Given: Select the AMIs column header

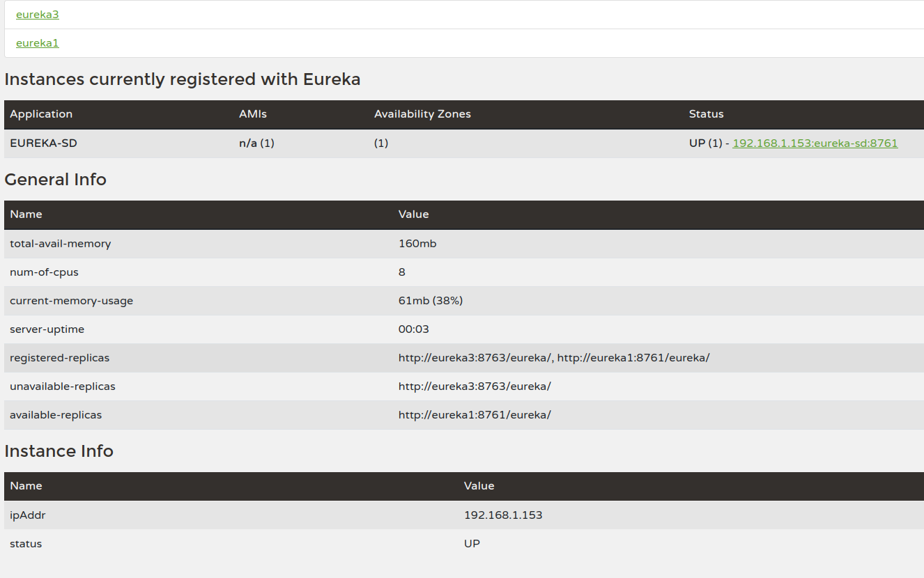Looking at the screenshot, I should [x=252, y=114].
